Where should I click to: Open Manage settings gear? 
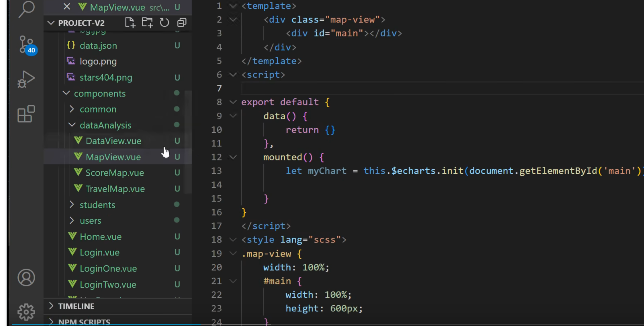click(26, 312)
